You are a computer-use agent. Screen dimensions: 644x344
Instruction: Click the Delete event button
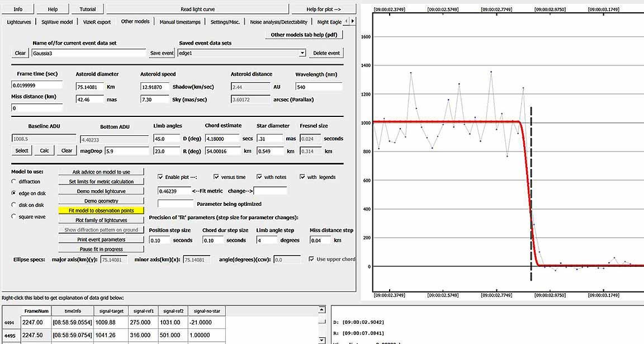326,53
